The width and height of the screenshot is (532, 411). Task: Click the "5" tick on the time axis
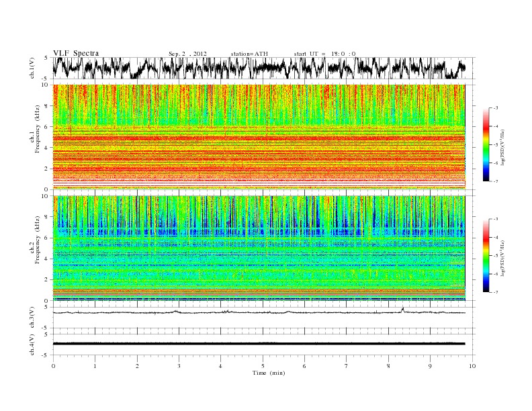tap(263, 366)
